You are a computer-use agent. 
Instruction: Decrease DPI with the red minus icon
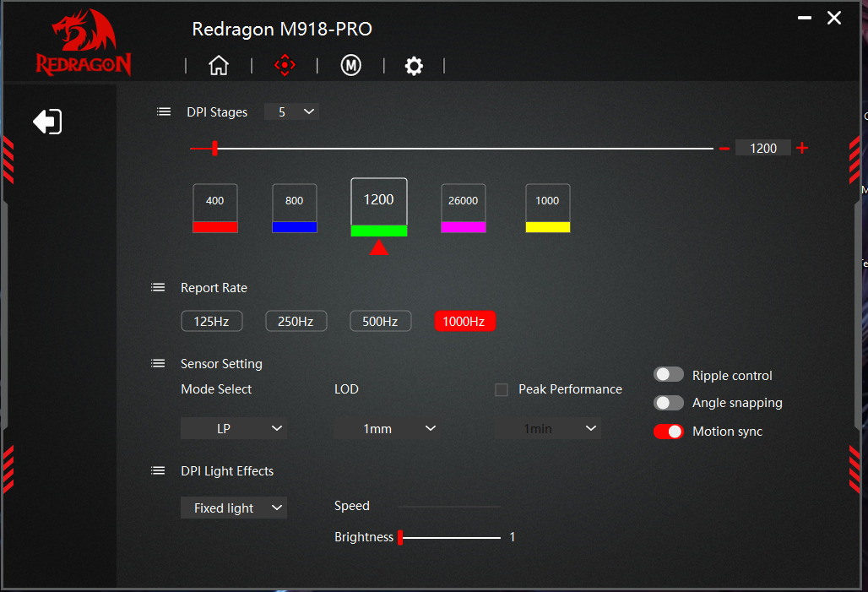click(x=724, y=149)
